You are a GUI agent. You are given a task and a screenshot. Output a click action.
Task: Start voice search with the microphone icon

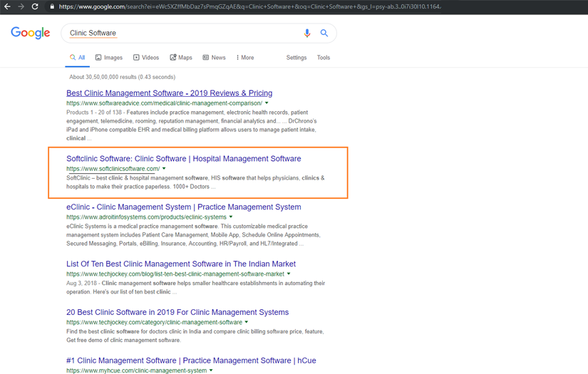tap(306, 33)
